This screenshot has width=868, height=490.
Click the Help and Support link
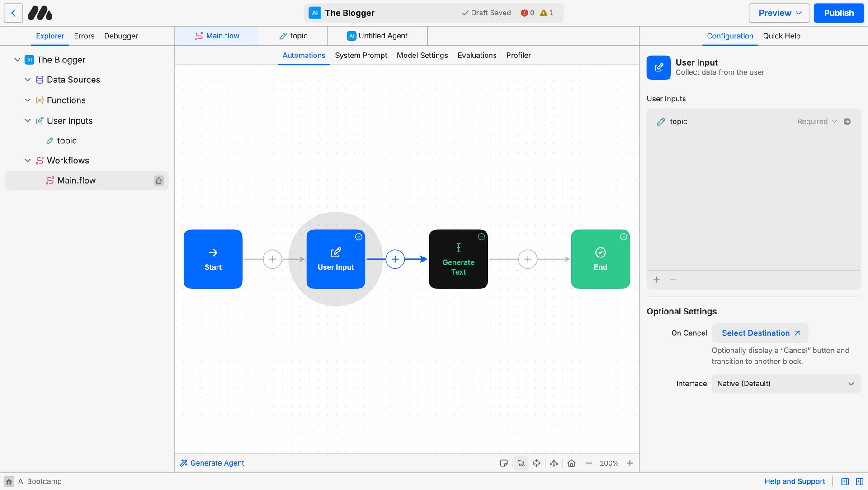(794, 481)
